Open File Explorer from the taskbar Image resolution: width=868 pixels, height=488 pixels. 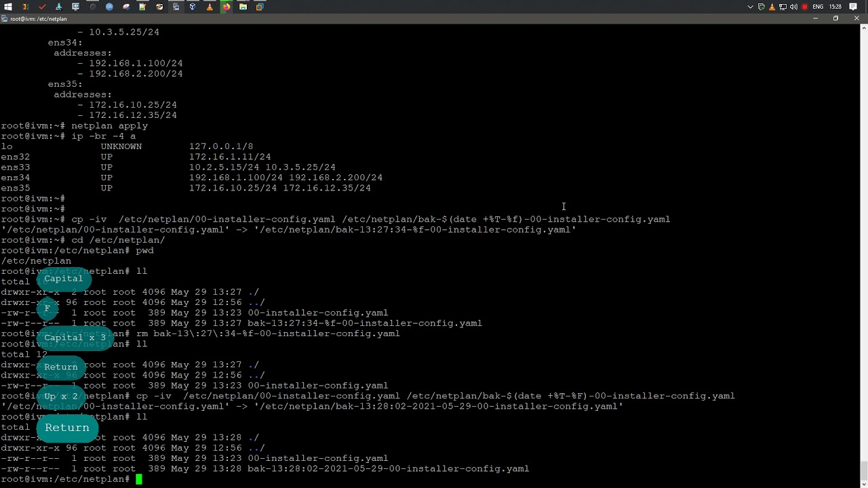pyautogui.click(x=243, y=7)
